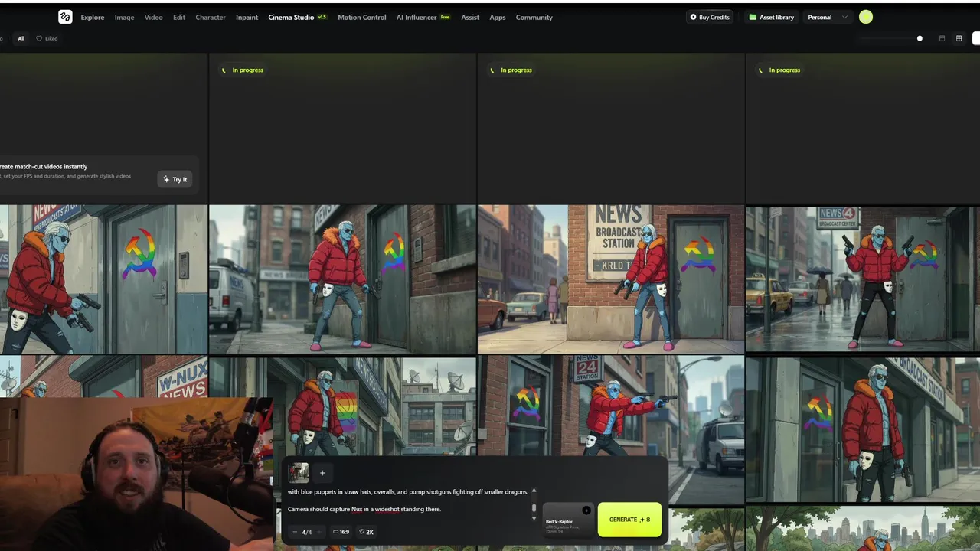Open second In progress generation card
This screenshot has height=551, width=980.
pyautogui.click(x=611, y=128)
